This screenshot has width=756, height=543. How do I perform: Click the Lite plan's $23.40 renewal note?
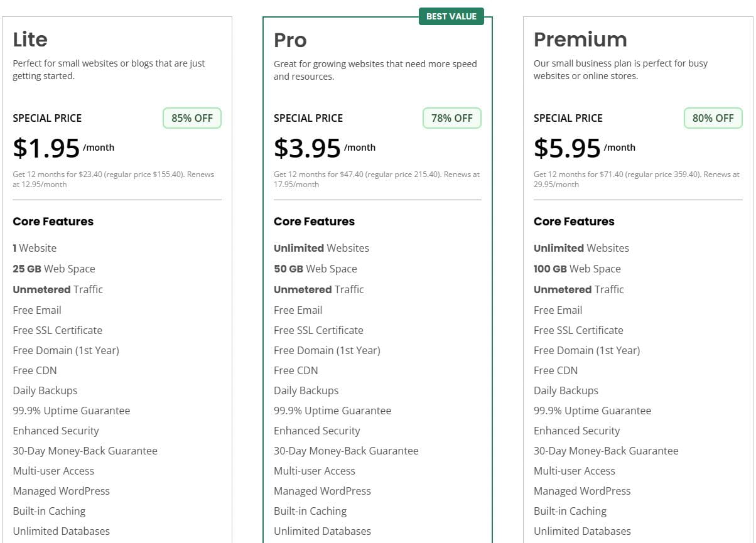click(x=113, y=179)
